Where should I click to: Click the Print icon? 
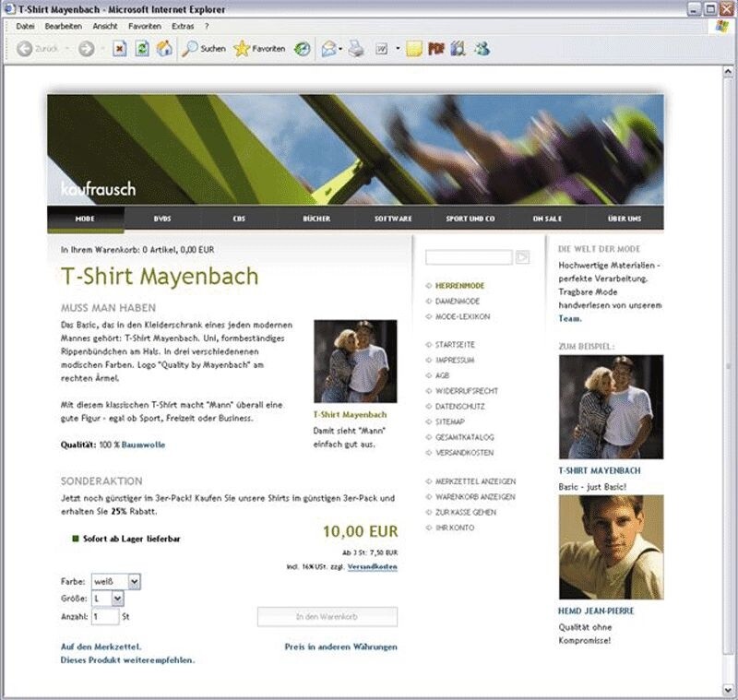click(356, 49)
